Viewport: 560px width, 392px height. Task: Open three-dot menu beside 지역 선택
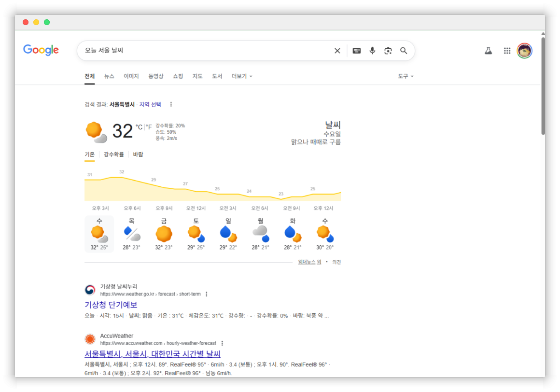click(171, 104)
